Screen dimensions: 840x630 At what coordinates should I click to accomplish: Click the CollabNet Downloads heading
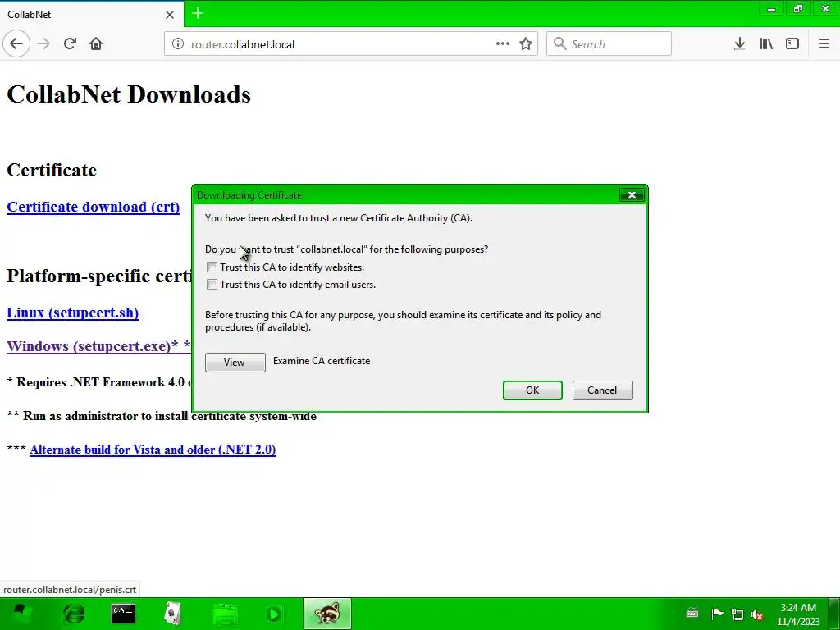click(x=129, y=94)
